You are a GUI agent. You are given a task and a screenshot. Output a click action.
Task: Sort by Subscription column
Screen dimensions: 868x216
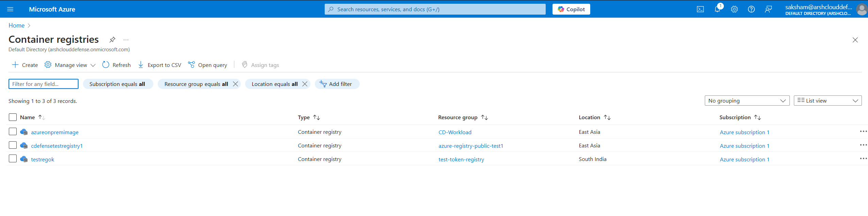(x=740, y=117)
